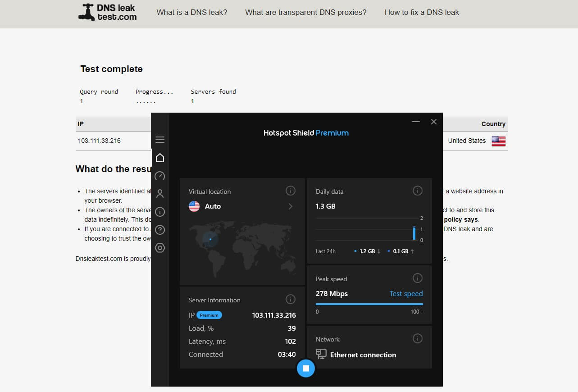Viewport: 578px width, 392px height.
Task: Click the info icon on Network card
Action: (x=418, y=338)
